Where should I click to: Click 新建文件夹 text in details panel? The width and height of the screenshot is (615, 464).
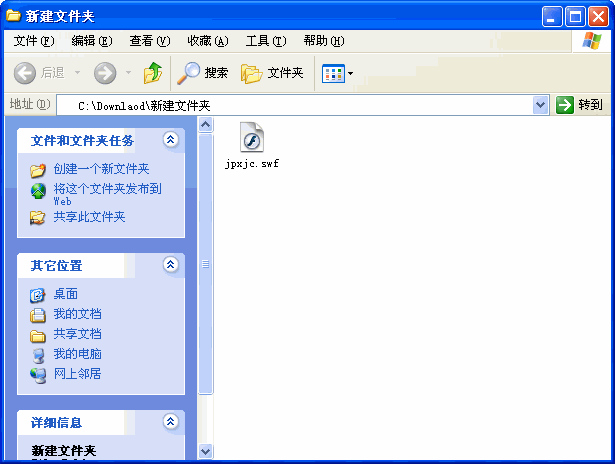(x=64, y=450)
